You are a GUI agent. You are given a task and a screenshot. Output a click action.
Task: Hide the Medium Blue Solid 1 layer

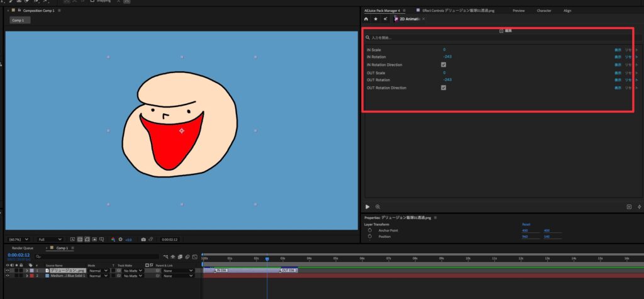click(x=8, y=276)
